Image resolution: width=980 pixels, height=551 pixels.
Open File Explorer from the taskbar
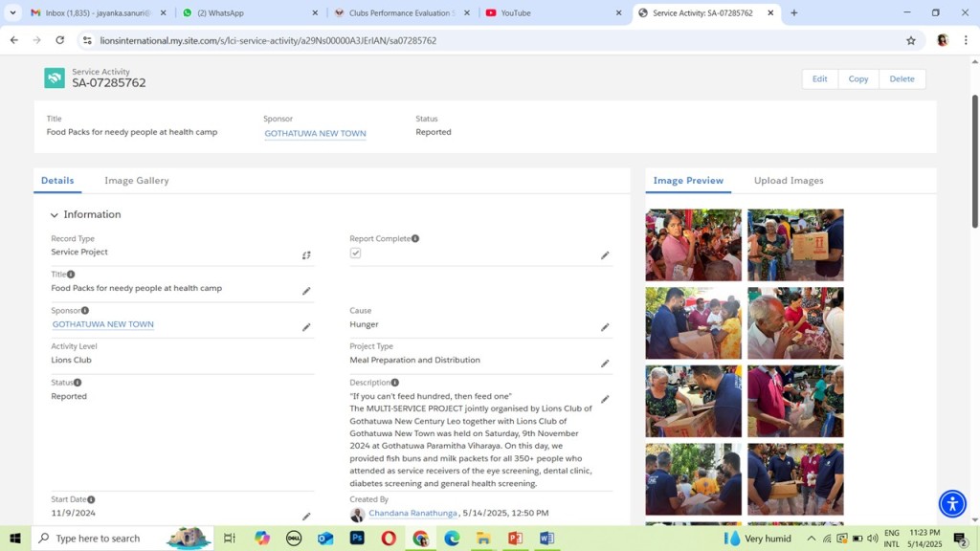coord(483,538)
